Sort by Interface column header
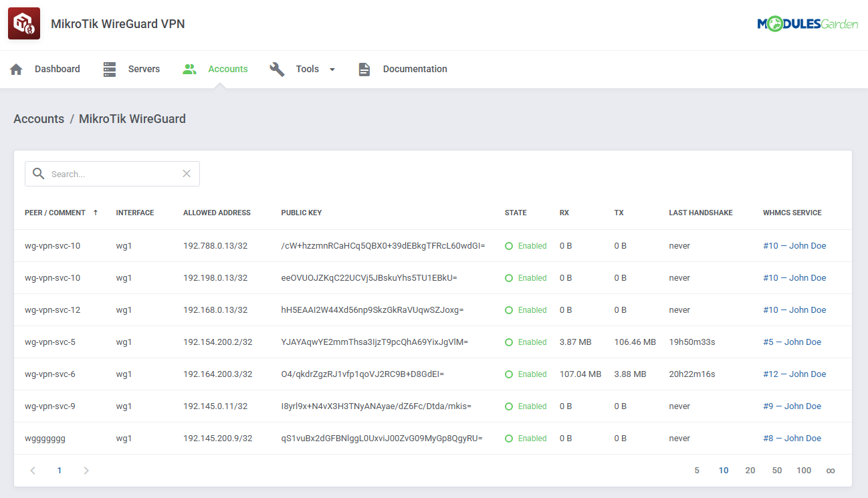868x498 pixels. click(135, 213)
